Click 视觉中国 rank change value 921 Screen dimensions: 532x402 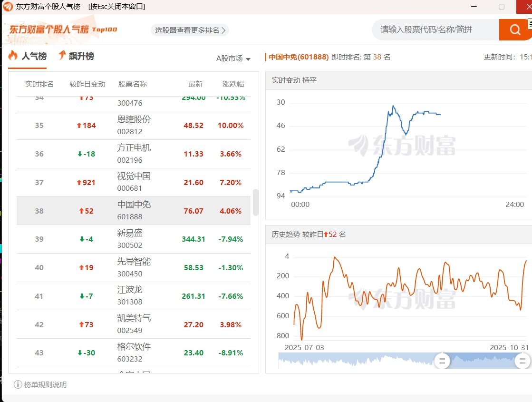point(86,182)
